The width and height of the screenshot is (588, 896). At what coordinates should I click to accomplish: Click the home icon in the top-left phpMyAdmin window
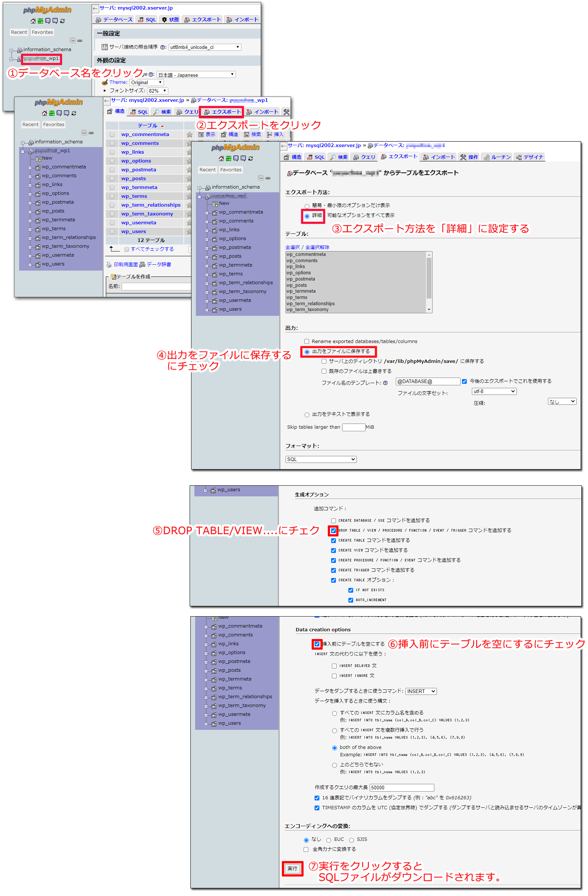coord(33,21)
